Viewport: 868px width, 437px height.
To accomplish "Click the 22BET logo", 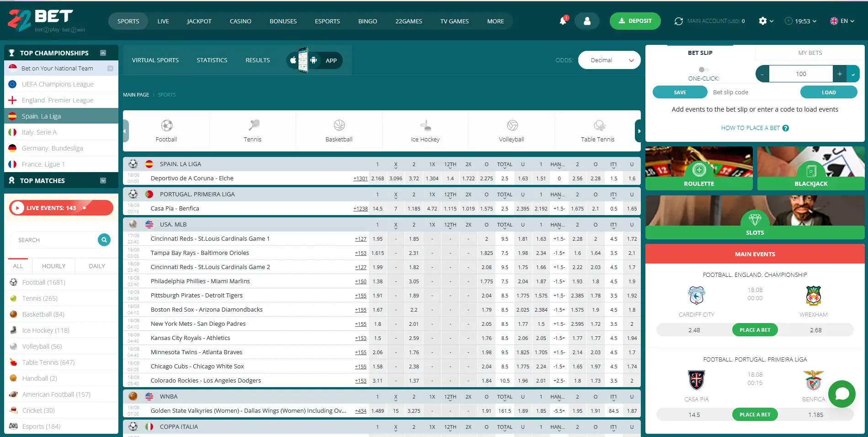I will click(x=47, y=21).
